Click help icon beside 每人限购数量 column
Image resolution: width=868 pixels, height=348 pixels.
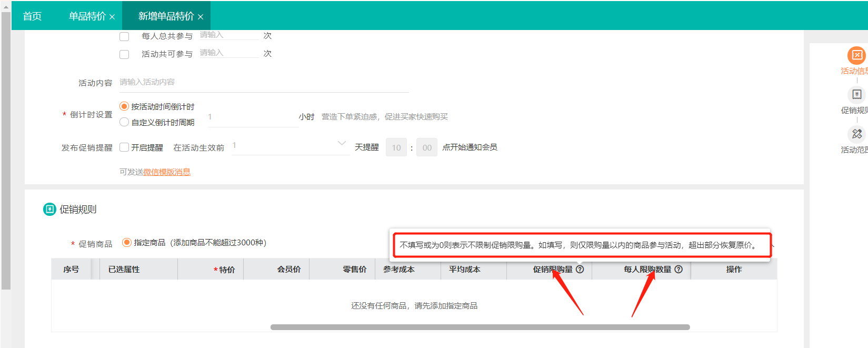pos(679,270)
